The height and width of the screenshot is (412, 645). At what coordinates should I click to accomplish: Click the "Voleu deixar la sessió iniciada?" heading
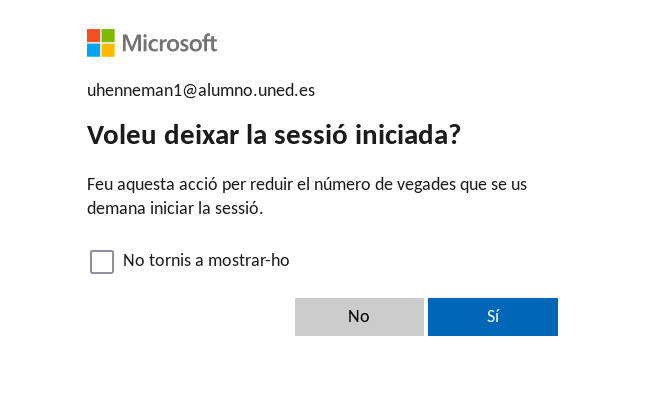273,135
